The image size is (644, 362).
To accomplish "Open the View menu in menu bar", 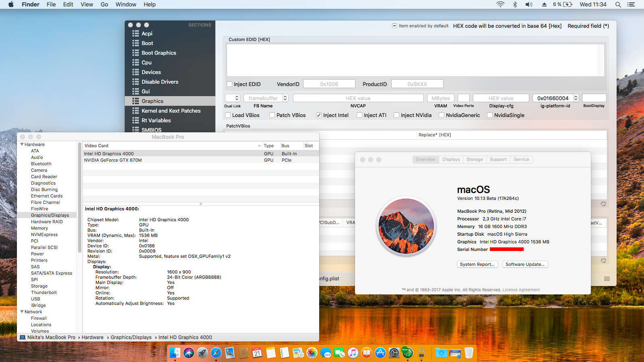I will 87,4.
